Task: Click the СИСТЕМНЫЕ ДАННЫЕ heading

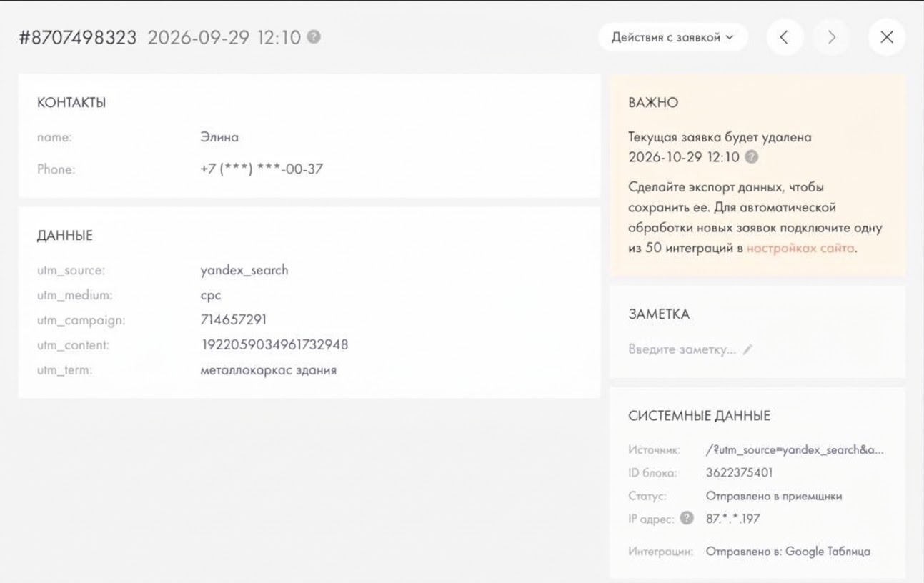Action: (700, 416)
